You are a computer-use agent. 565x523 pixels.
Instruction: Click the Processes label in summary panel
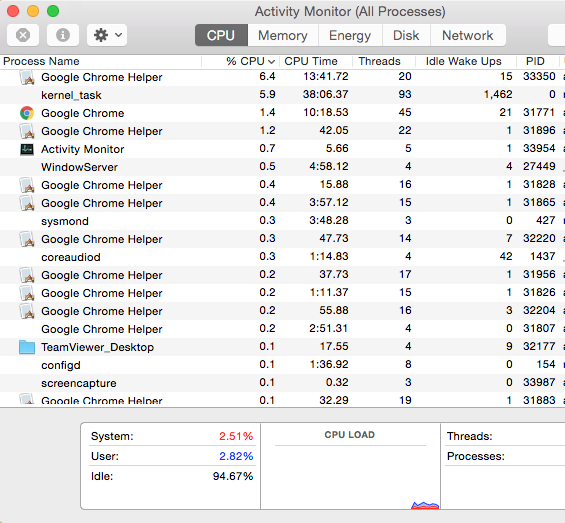pos(476,456)
